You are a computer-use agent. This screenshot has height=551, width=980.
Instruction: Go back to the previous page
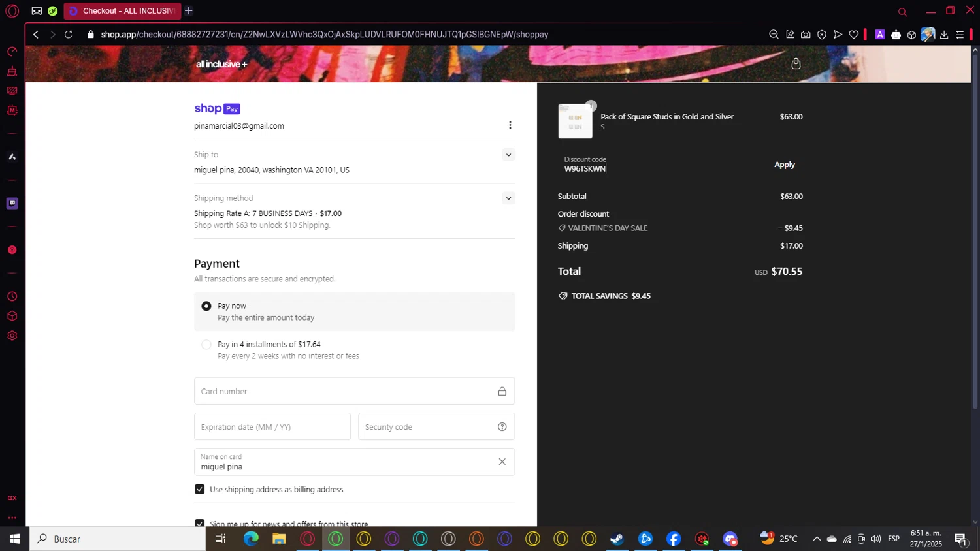(x=36, y=35)
